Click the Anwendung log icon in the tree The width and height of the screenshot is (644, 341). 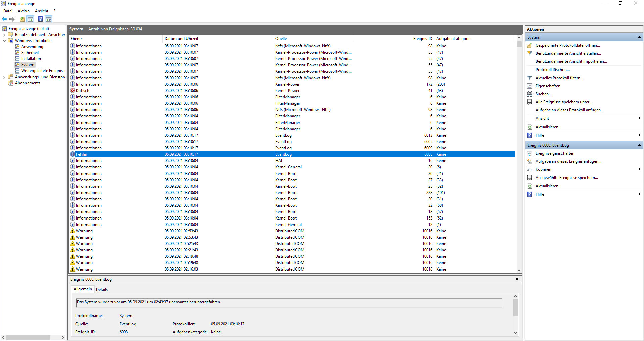tap(17, 47)
